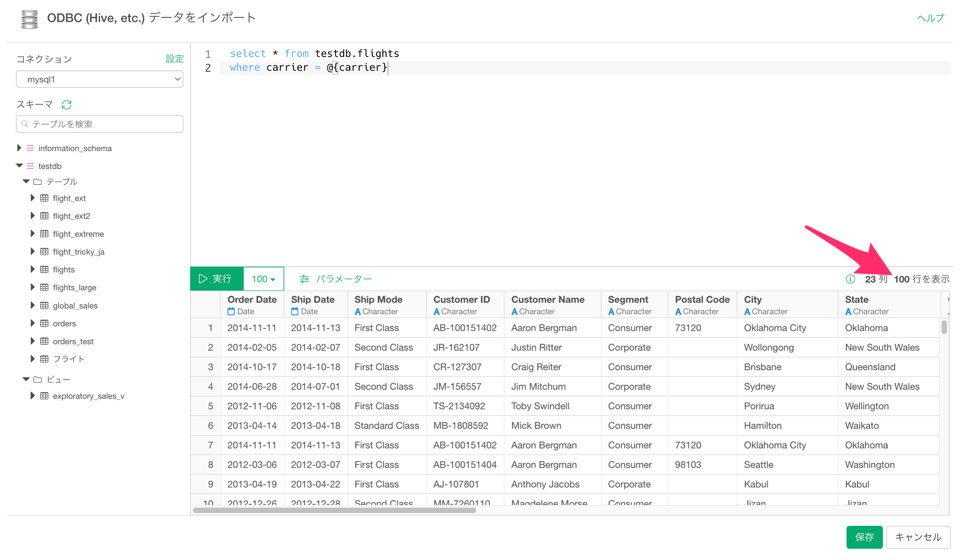
Task: Open the ヘルプ link
Action: 930,18
